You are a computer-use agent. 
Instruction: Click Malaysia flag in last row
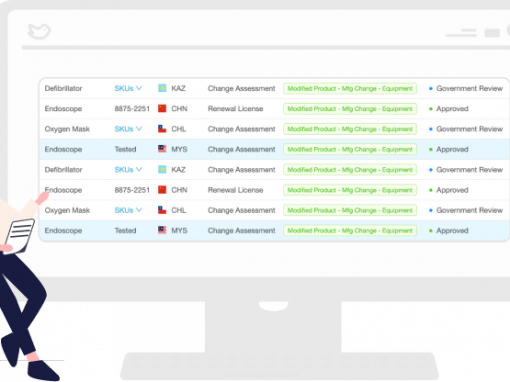pos(162,230)
